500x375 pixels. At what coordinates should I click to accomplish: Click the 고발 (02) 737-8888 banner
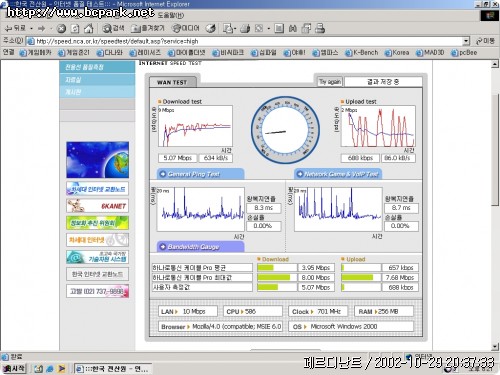(x=97, y=291)
